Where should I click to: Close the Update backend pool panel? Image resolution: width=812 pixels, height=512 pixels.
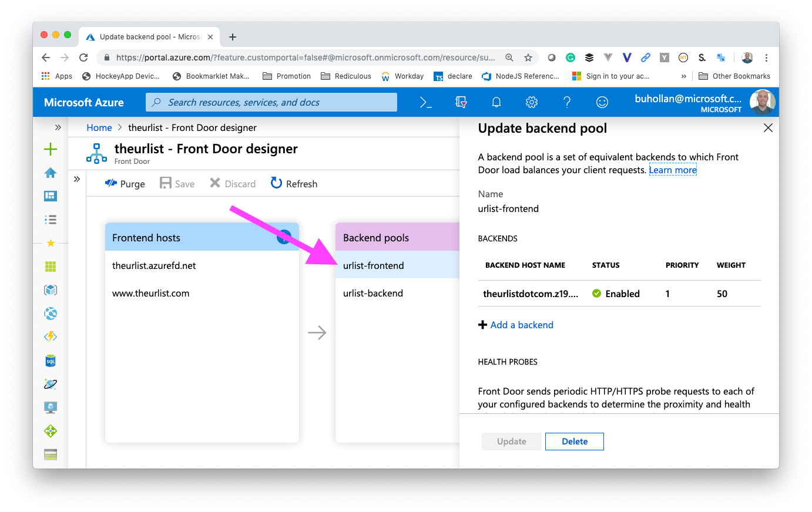pos(768,128)
